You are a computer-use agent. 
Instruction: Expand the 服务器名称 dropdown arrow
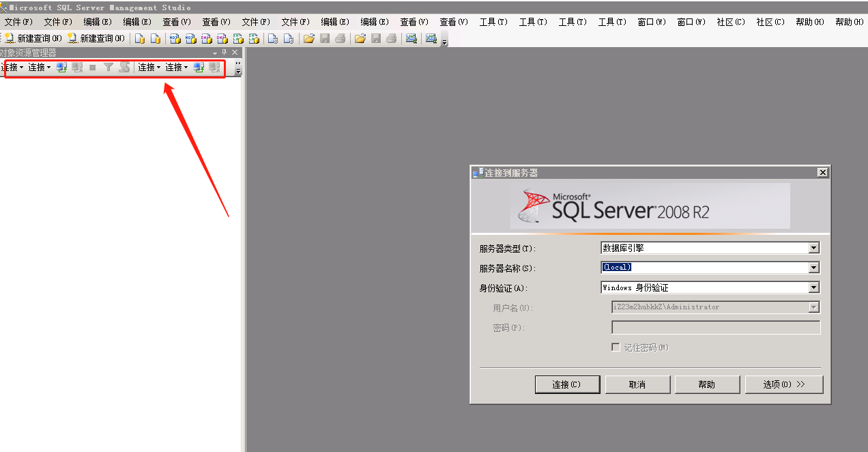pos(813,268)
